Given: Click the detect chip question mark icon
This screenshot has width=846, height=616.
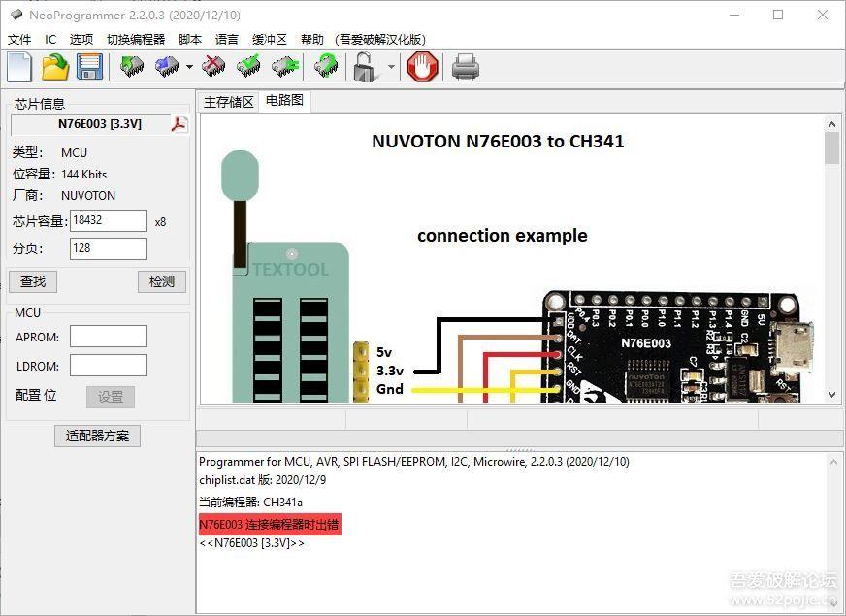Looking at the screenshot, I should click(x=326, y=67).
